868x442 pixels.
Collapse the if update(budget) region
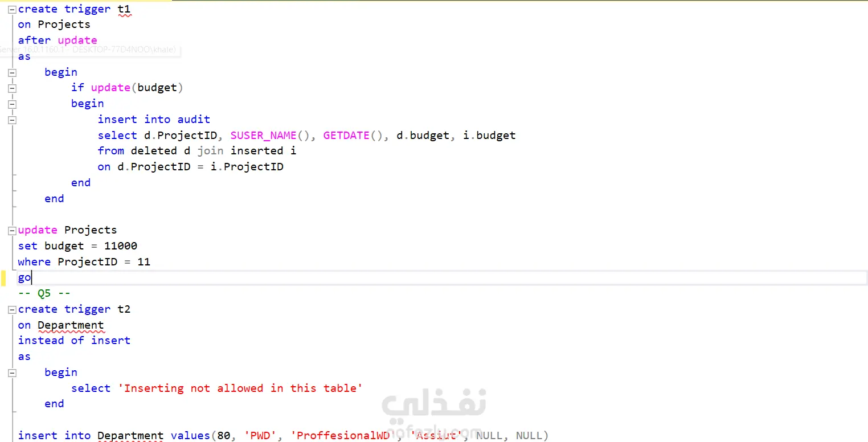[12, 88]
